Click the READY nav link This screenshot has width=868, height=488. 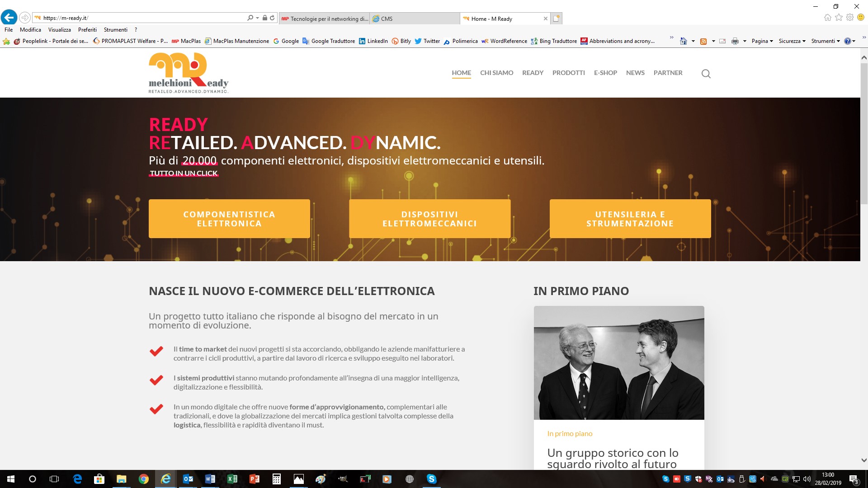coord(533,73)
